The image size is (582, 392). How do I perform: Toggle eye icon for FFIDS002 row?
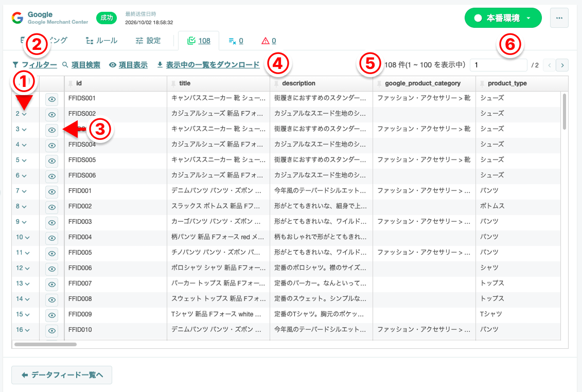52,115
